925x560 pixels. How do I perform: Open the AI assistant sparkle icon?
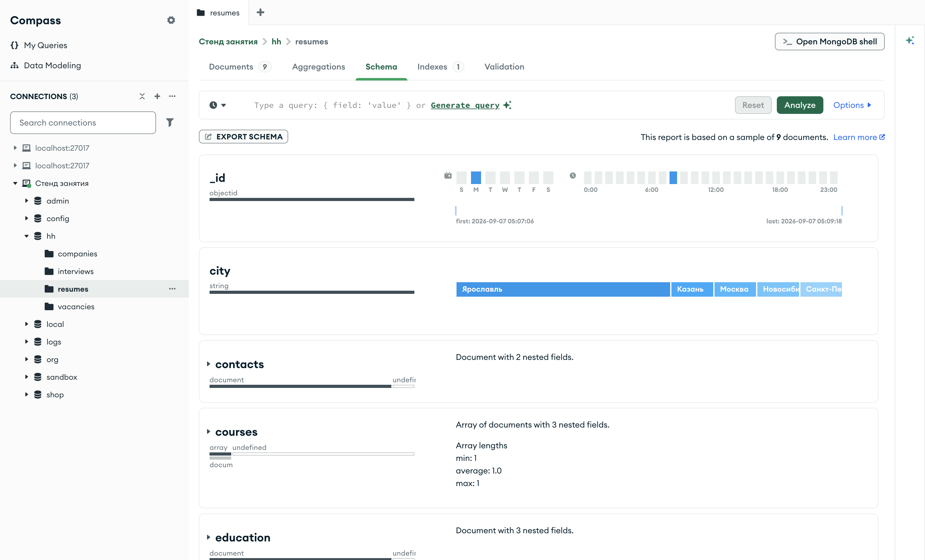point(910,41)
